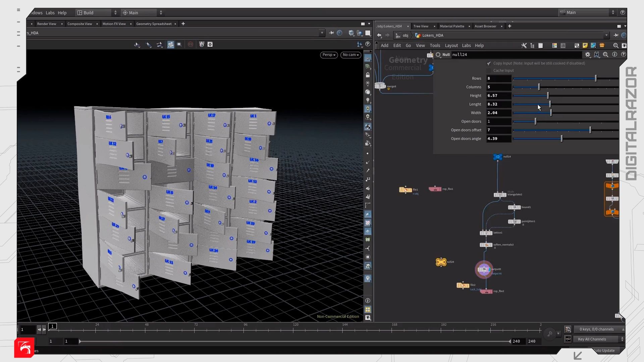The height and width of the screenshot is (362, 644).
Task: Switch to the Geometry Spreadsheet tab
Action: [x=154, y=24]
